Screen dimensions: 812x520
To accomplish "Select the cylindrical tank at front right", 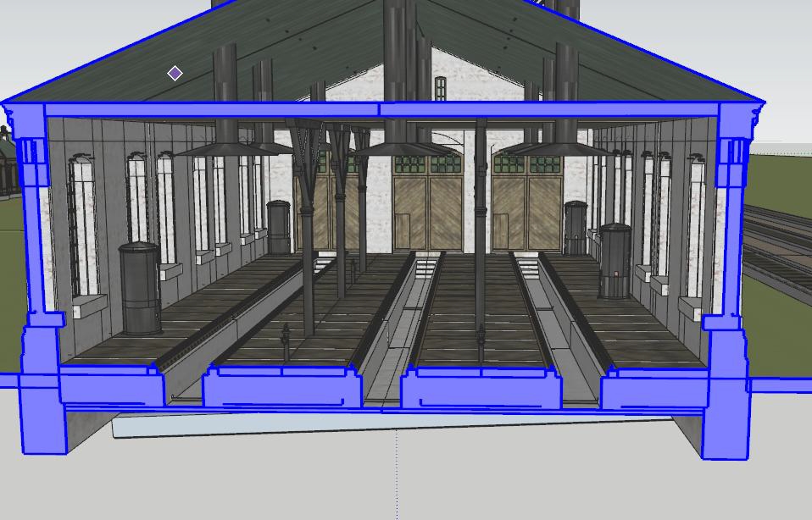I will pos(615,262).
